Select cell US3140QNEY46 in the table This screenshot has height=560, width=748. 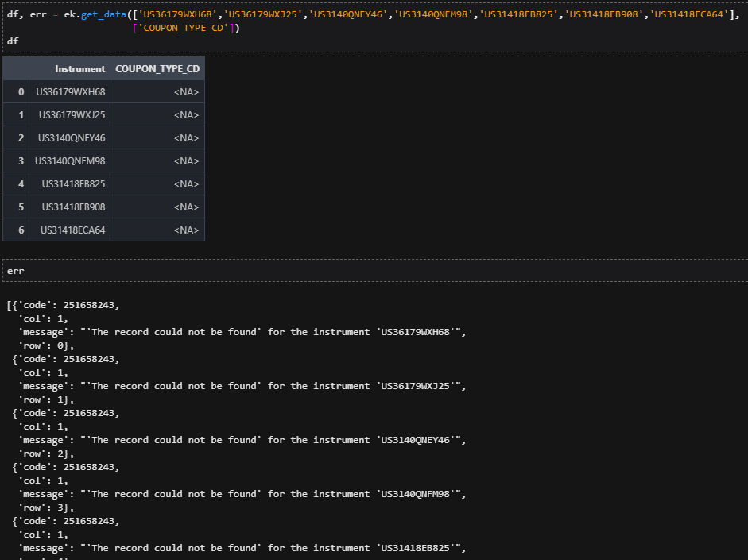(x=70, y=137)
